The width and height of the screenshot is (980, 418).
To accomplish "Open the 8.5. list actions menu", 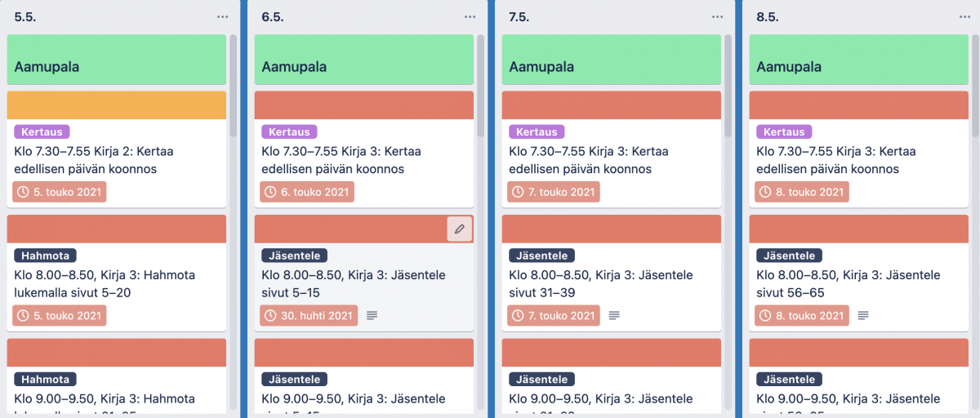I will click(x=965, y=16).
